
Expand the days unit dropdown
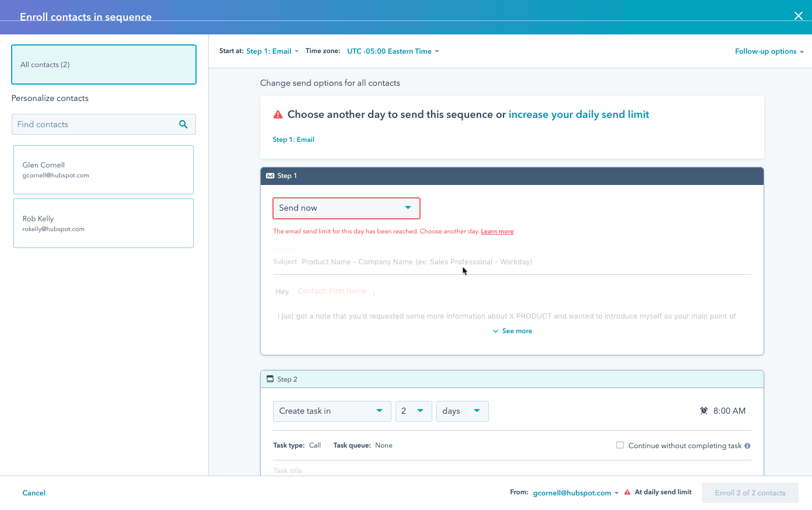click(x=461, y=411)
